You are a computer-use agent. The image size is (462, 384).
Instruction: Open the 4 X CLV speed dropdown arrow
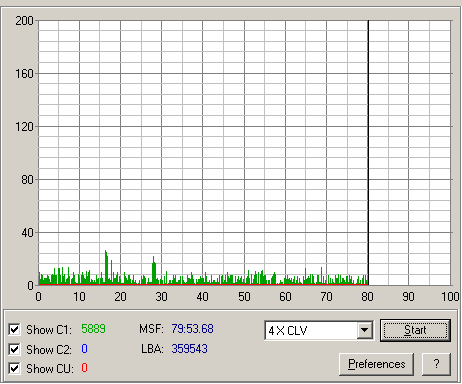pyautogui.click(x=365, y=330)
